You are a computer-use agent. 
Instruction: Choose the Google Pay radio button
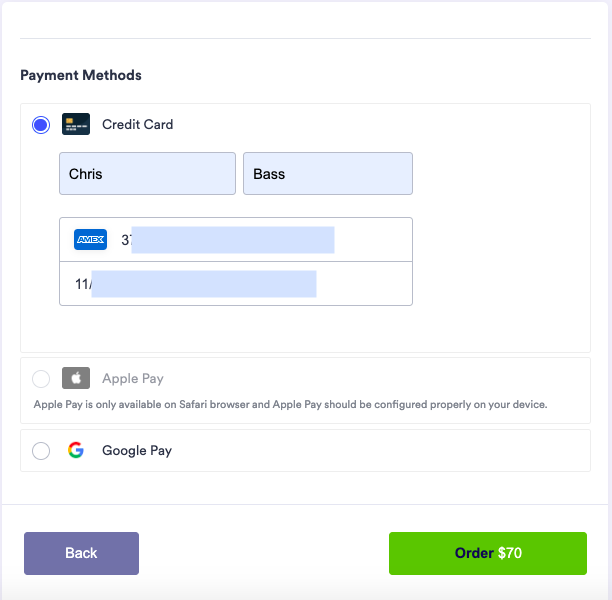[41, 451]
